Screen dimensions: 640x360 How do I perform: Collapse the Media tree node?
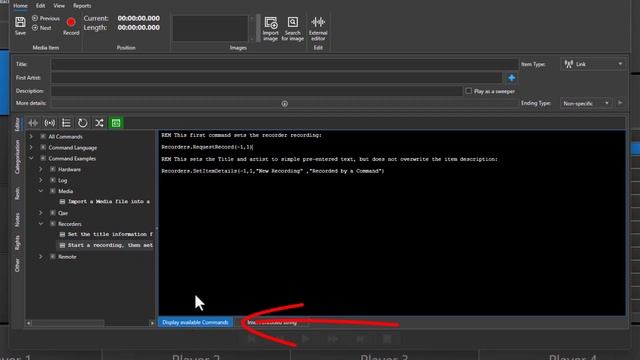click(x=41, y=191)
